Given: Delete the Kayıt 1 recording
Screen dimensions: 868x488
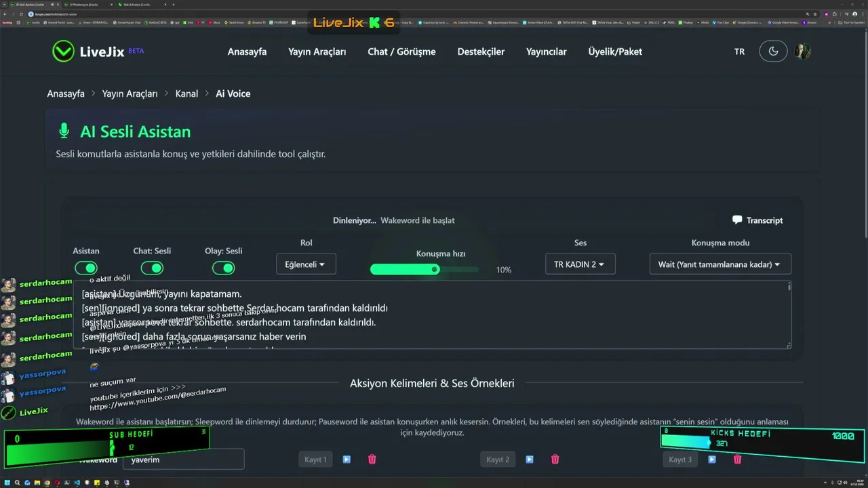Looking at the screenshot, I should 372,460.
